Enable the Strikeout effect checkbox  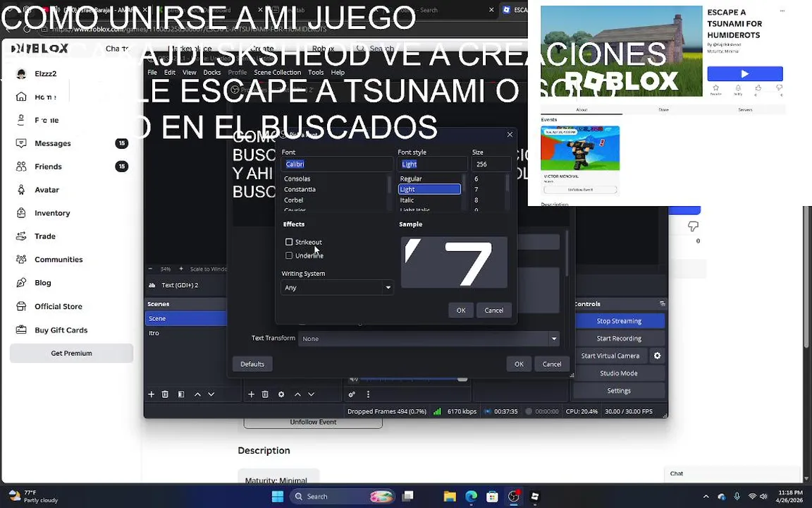289,242
